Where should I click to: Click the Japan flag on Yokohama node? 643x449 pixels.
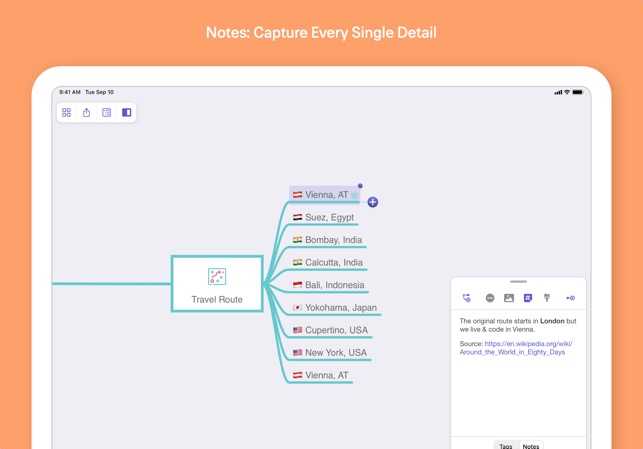297,308
